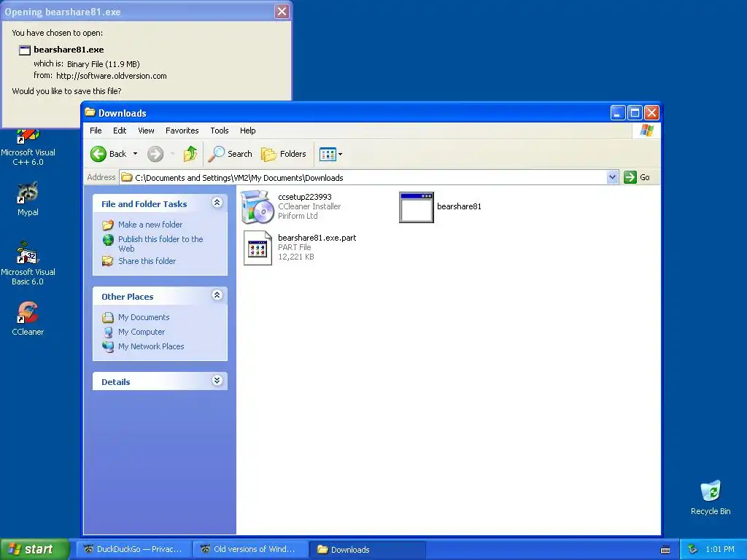This screenshot has width=747, height=560.
Task: Open My Computer from Other Places
Action: [142, 332]
